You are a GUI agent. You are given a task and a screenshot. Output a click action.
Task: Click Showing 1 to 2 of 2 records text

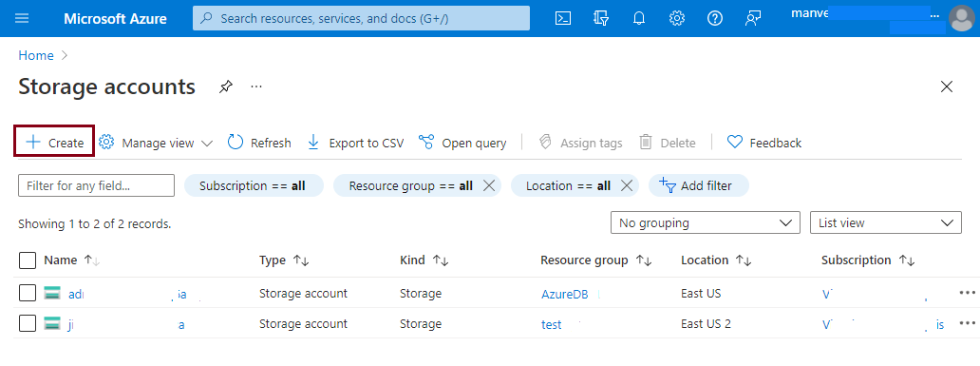click(x=94, y=223)
